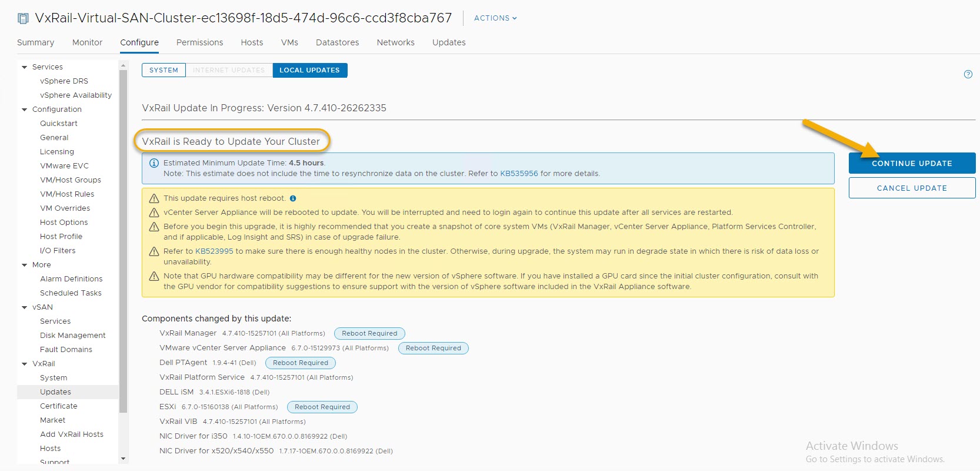Click Reboot Required badge for Dell PTAgent
Screen dimensions: 980x471
301,363
